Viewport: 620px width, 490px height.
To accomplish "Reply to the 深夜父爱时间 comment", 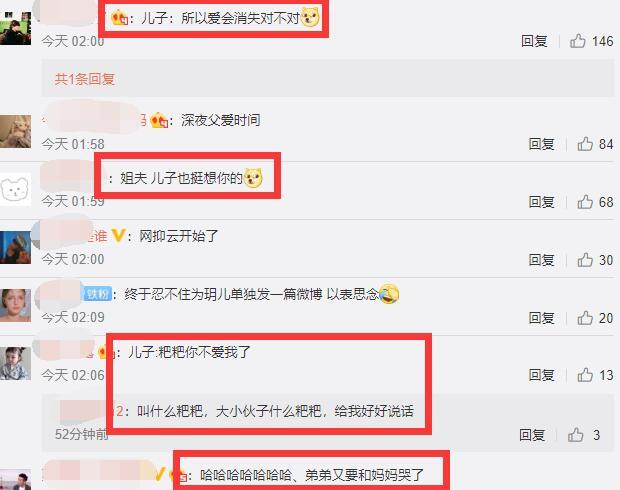I will [x=541, y=144].
